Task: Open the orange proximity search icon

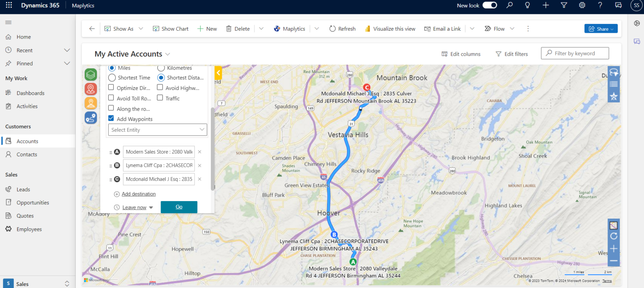Action: (x=91, y=103)
